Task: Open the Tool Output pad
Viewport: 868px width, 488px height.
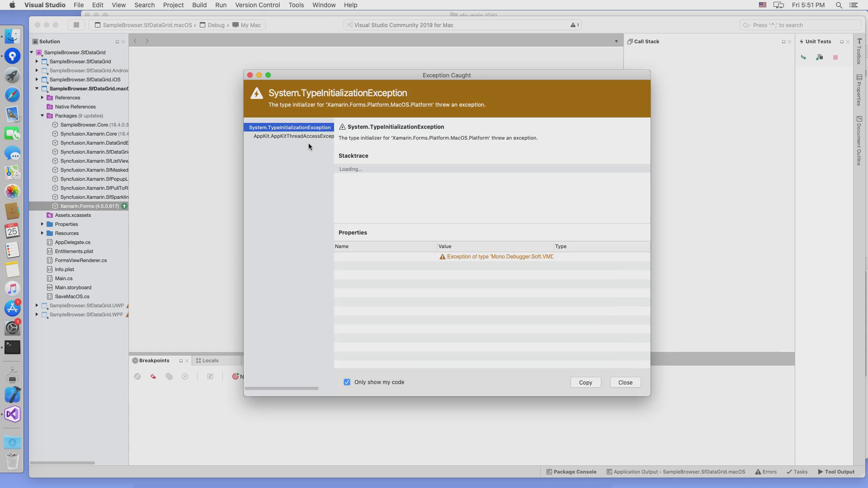Action: (x=836, y=472)
